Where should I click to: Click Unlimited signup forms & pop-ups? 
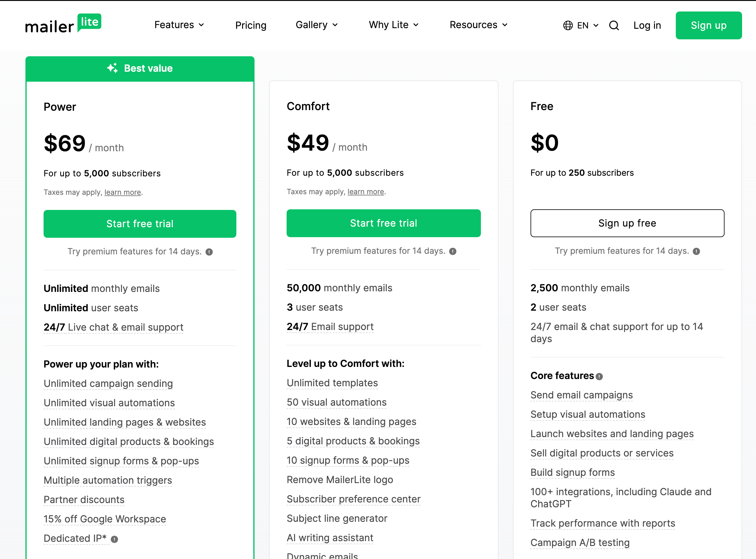pos(121,461)
